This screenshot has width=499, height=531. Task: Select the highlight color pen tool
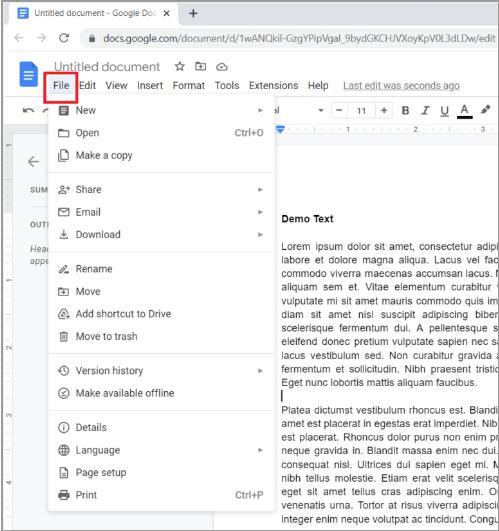point(485,110)
